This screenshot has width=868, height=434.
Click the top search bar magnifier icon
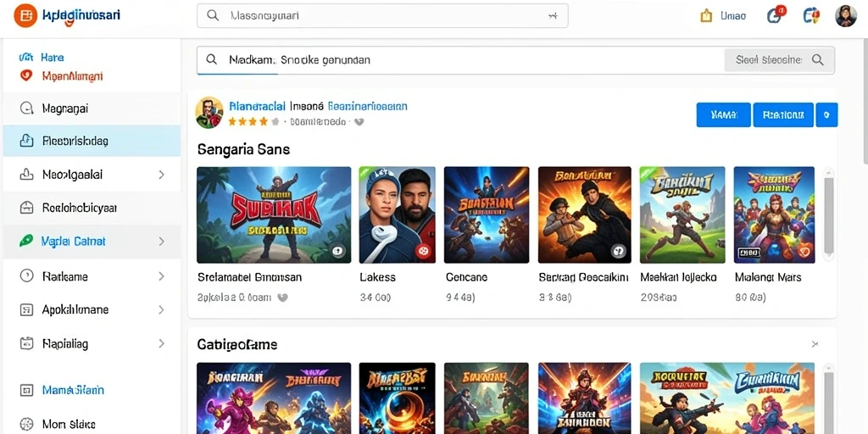pyautogui.click(x=213, y=15)
